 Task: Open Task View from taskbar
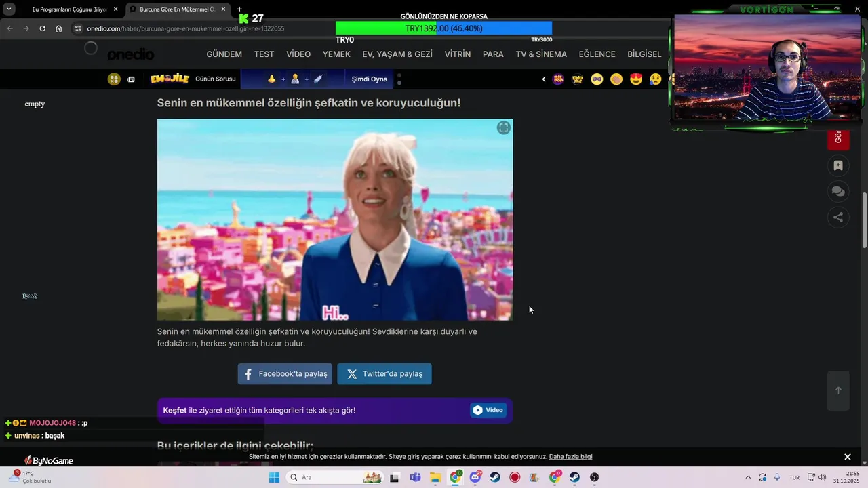pyautogui.click(x=394, y=478)
